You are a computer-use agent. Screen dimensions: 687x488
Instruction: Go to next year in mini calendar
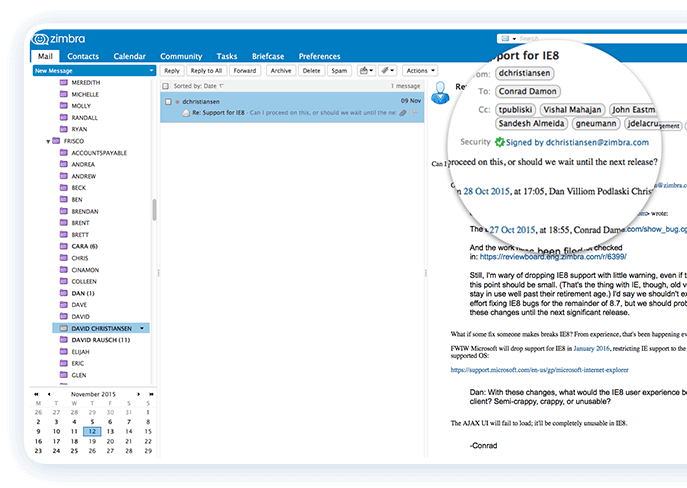pyautogui.click(x=150, y=394)
